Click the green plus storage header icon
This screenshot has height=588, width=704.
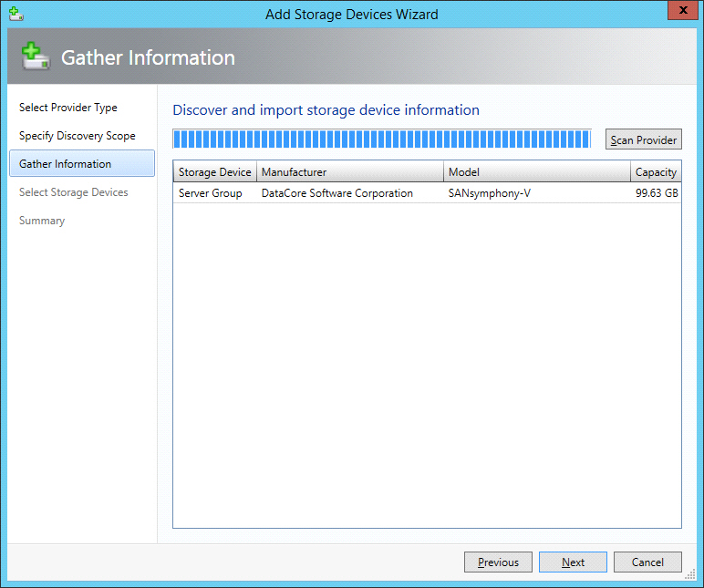pyautogui.click(x=35, y=57)
